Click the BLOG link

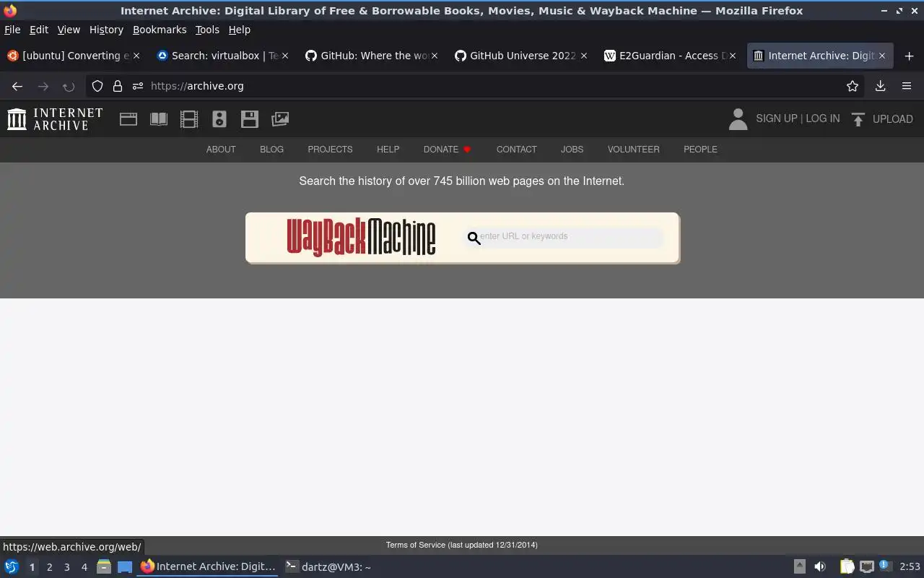pyautogui.click(x=271, y=150)
